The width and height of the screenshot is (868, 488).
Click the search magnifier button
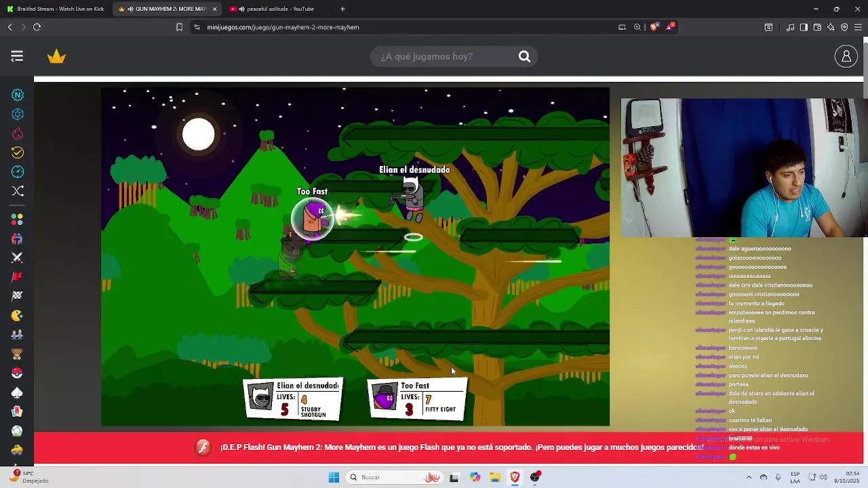[524, 56]
